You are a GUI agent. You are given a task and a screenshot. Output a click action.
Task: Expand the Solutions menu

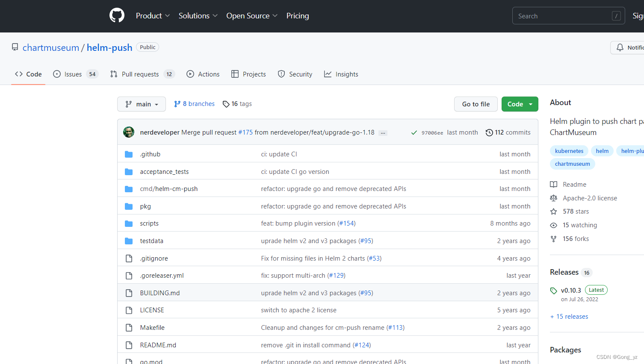198,16
